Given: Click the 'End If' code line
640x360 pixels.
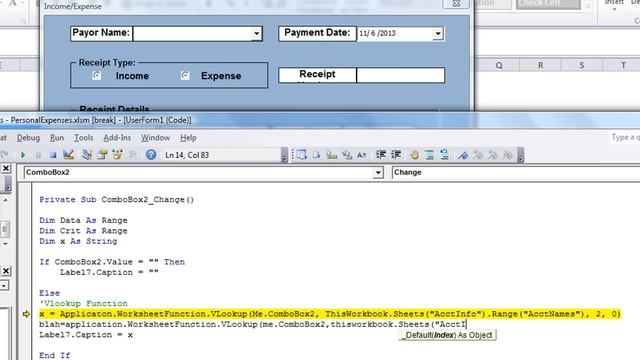Looking at the screenshot, I should 55,355.
